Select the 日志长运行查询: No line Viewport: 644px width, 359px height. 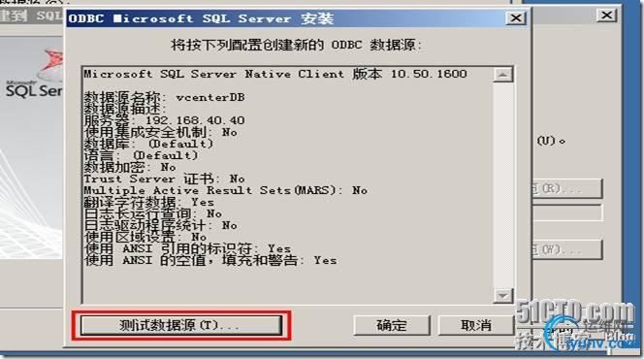coord(153,213)
